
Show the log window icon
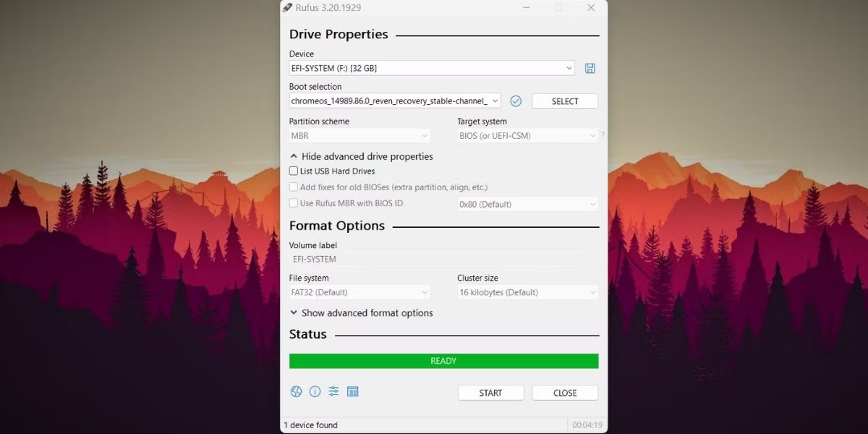coord(353,391)
